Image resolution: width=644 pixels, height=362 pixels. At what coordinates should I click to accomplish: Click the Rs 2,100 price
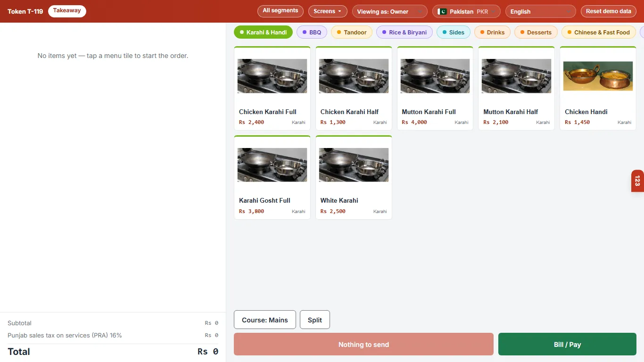tap(496, 122)
